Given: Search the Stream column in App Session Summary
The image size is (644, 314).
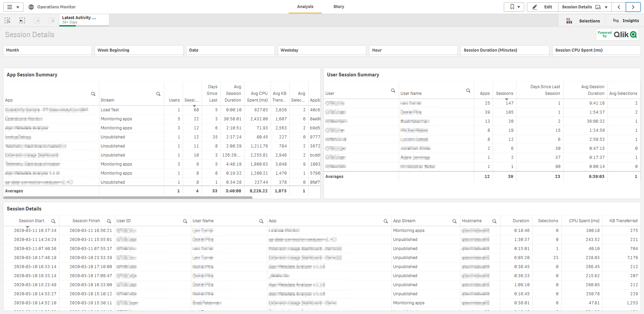Looking at the screenshot, I should [158, 94].
